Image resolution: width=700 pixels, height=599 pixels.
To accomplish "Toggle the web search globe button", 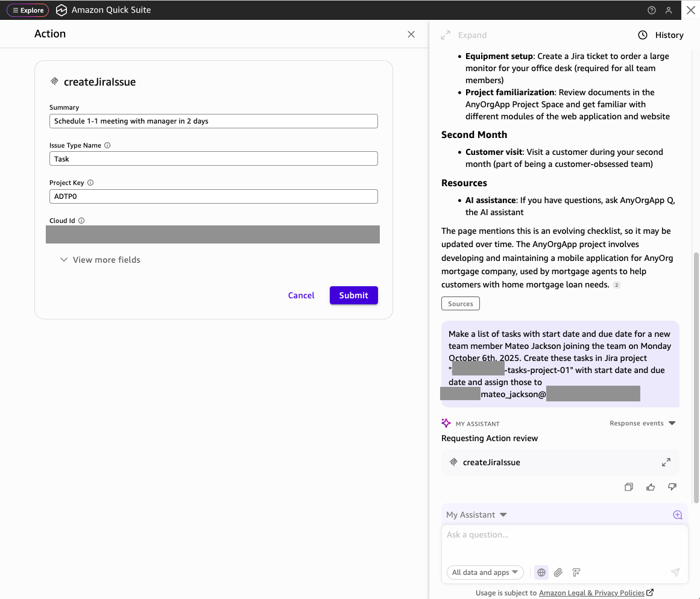I will click(x=541, y=572).
